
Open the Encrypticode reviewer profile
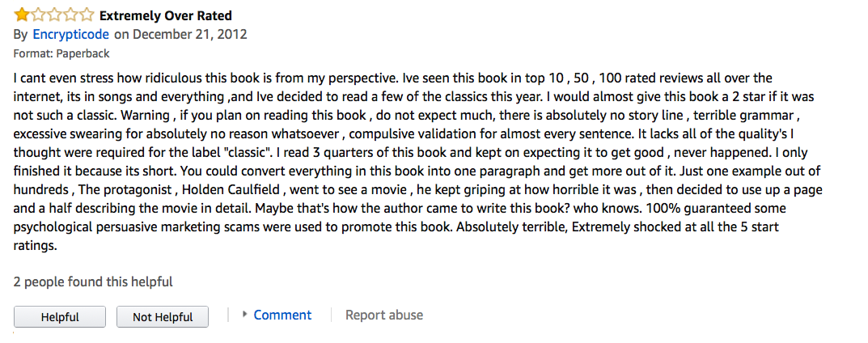pos(71,34)
